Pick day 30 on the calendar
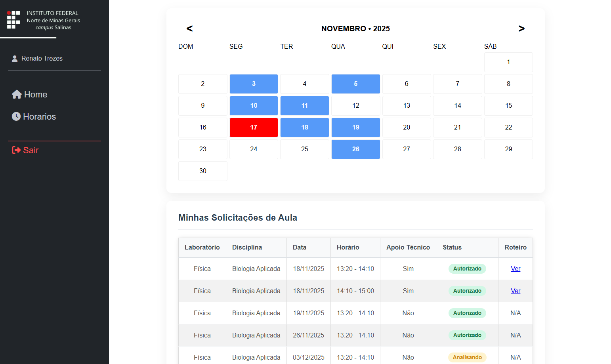 tap(202, 171)
